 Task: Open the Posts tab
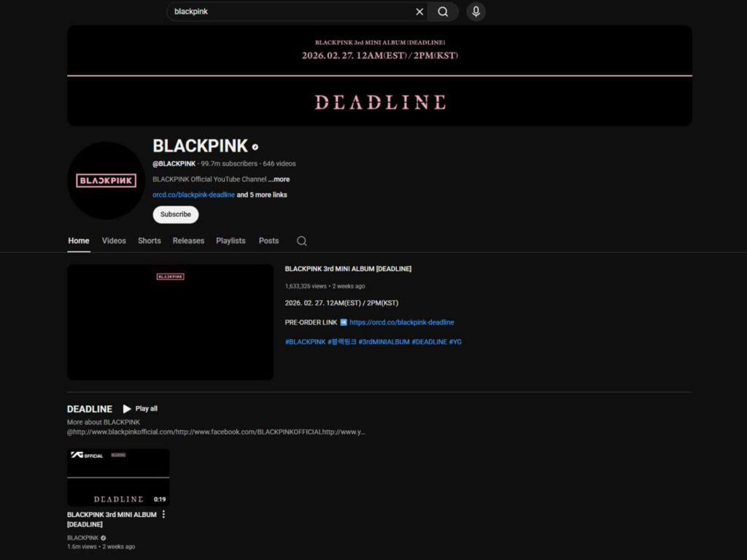point(268,241)
